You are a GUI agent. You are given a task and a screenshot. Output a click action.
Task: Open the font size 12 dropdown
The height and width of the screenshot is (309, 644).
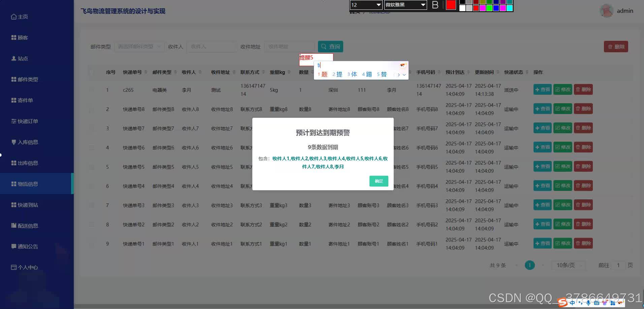(x=366, y=5)
